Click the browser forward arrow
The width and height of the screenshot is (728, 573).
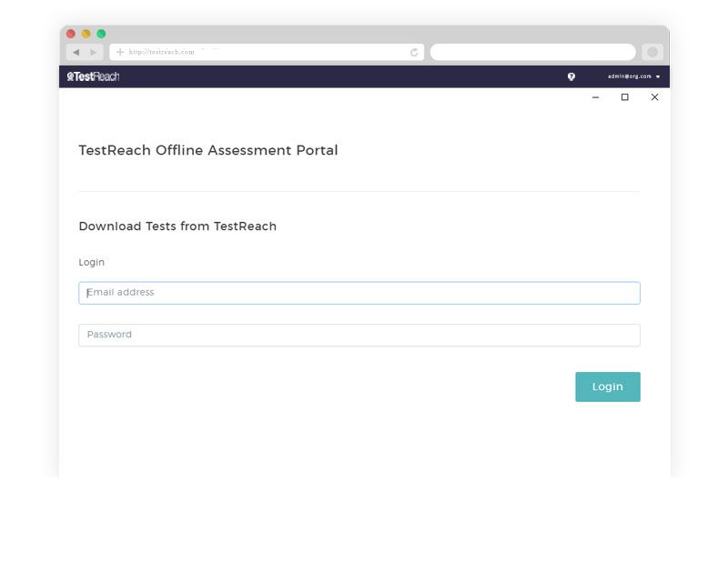(94, 52)
